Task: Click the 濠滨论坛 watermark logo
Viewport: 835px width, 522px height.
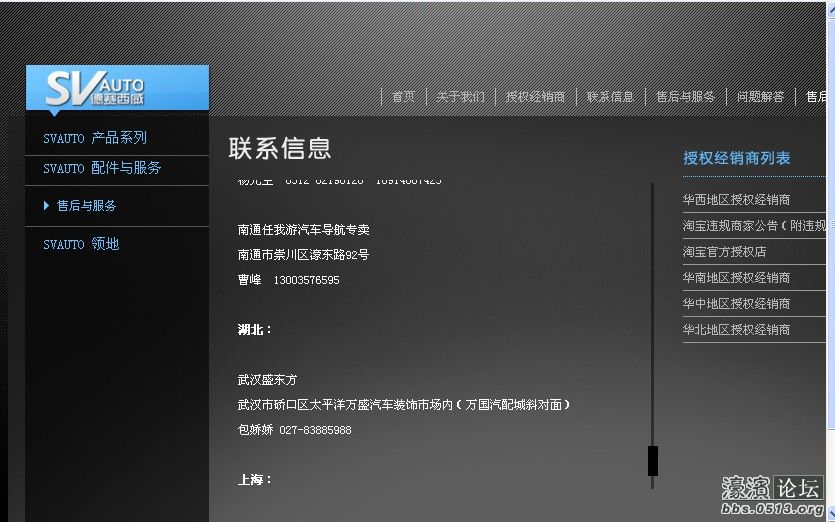Action: [x=771, y=494]
